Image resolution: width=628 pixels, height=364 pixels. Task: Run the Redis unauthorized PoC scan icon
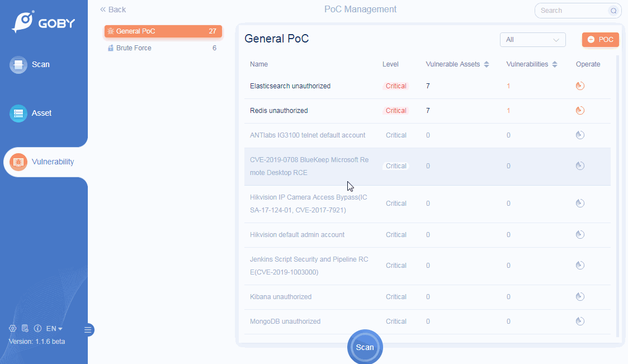tap(580, 111)
